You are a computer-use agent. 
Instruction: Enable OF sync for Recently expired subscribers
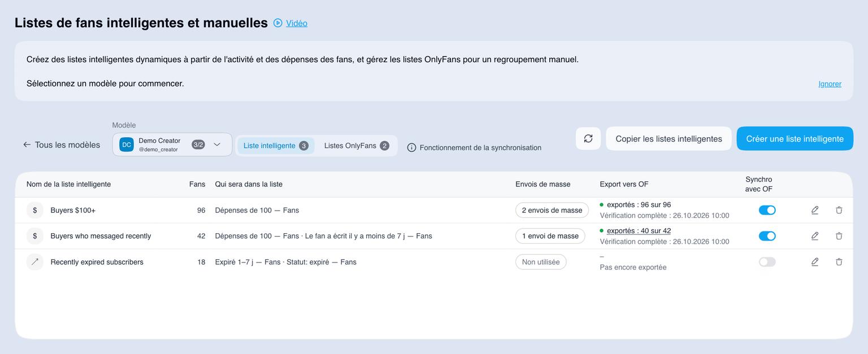click(767, 262)
